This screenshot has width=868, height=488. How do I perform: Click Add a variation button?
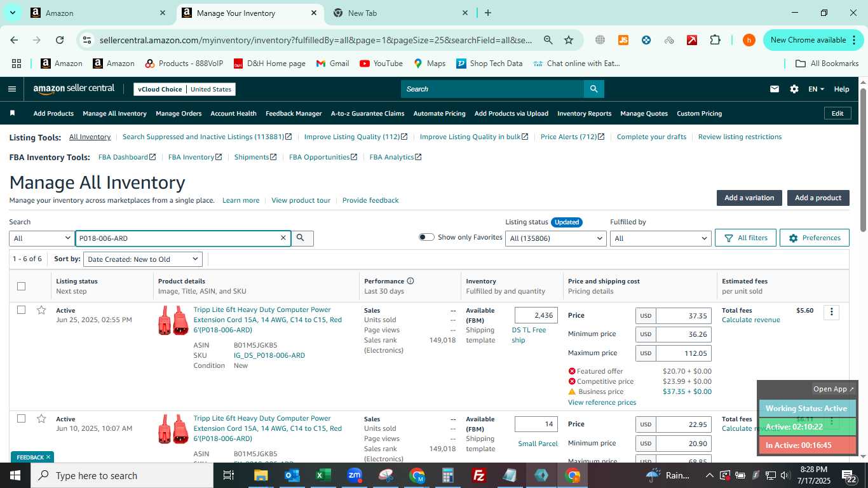click(749, 198)
